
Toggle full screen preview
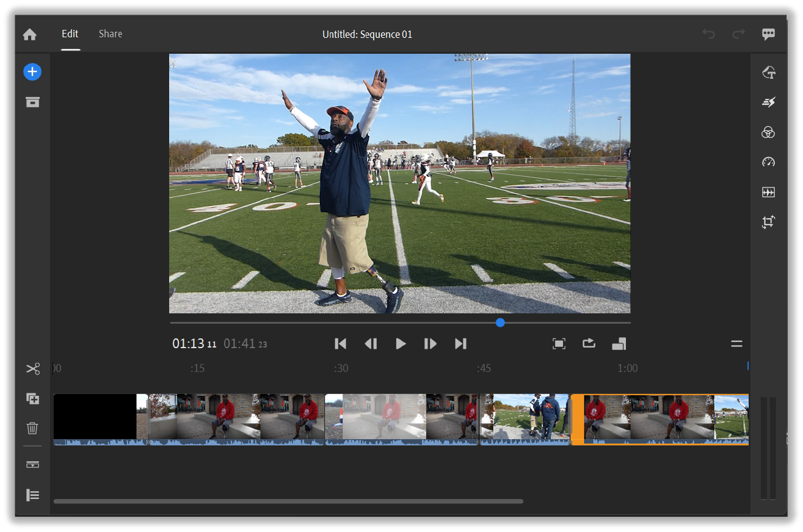(559, 344)
